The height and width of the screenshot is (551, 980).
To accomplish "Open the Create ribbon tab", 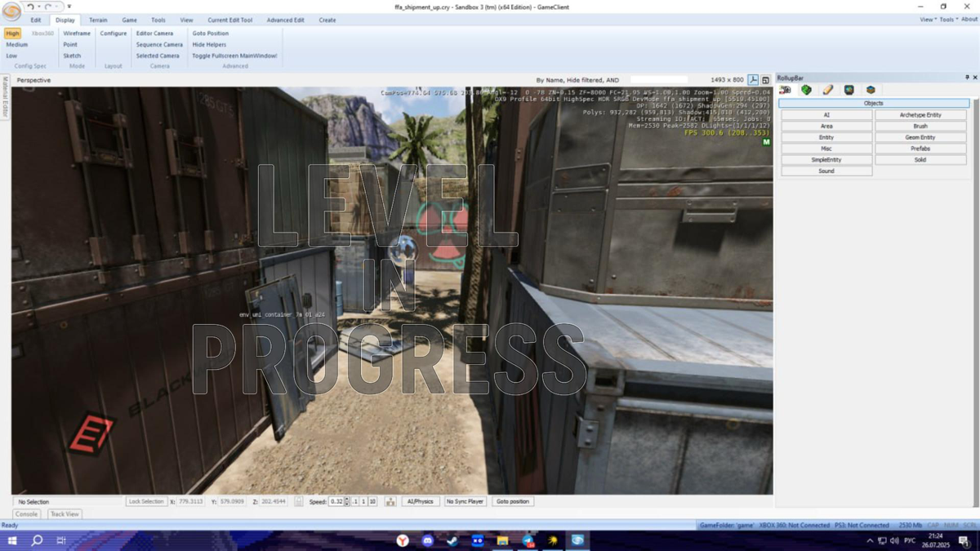I will point(327,20).
